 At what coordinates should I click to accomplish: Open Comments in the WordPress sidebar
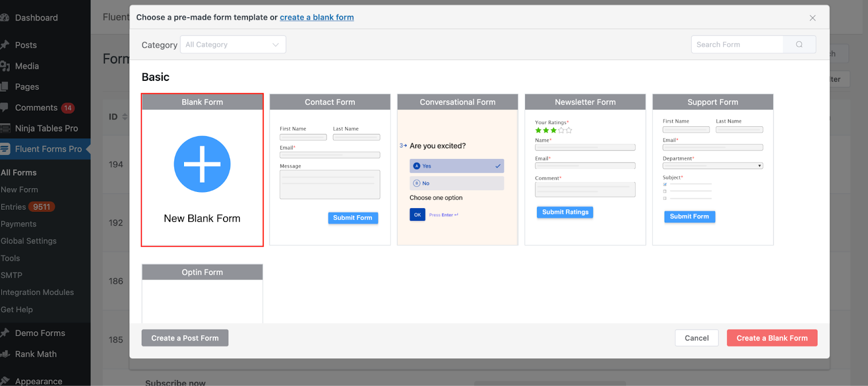[36, 108]
